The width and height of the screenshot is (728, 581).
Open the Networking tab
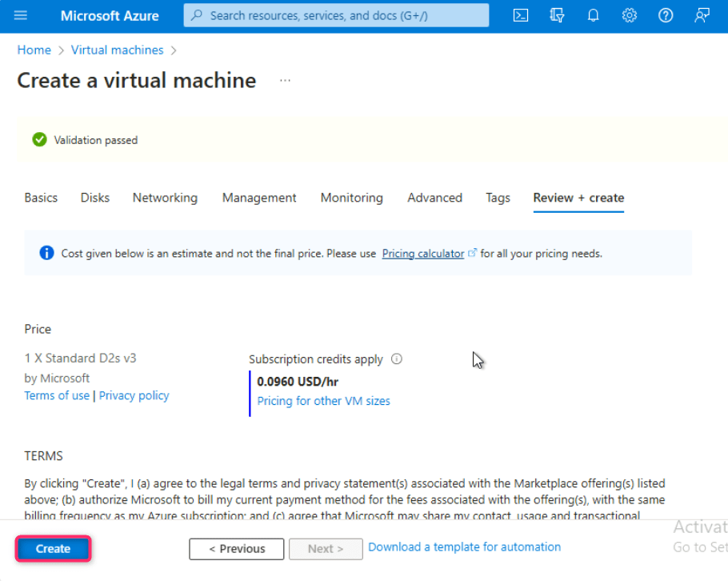165,198
